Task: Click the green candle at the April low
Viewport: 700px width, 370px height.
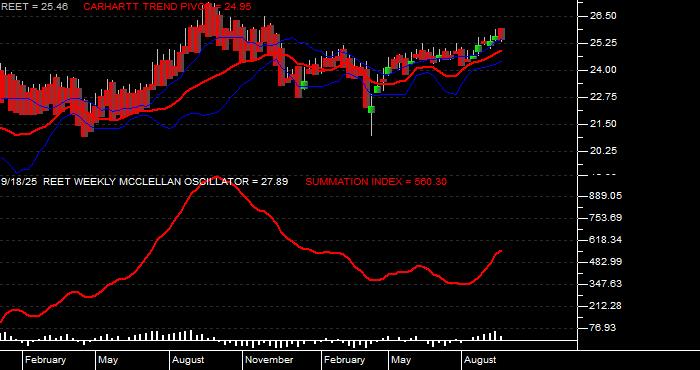Action: 371,110
